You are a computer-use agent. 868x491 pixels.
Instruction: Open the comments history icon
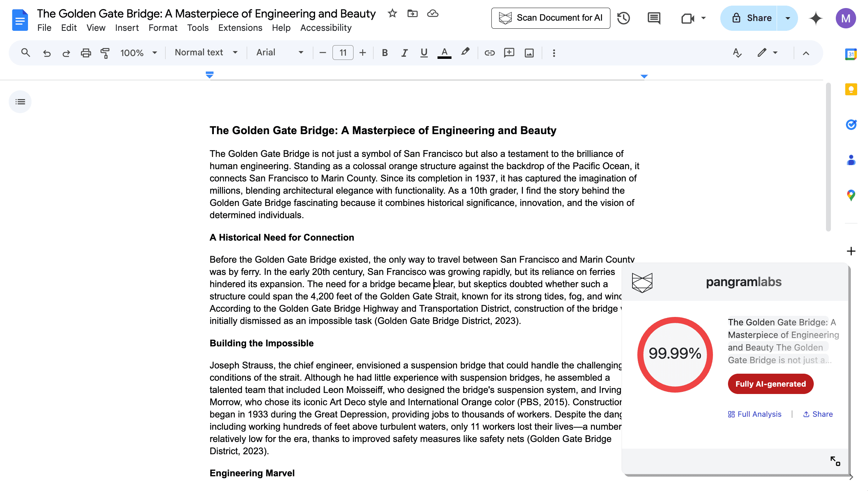653,18
